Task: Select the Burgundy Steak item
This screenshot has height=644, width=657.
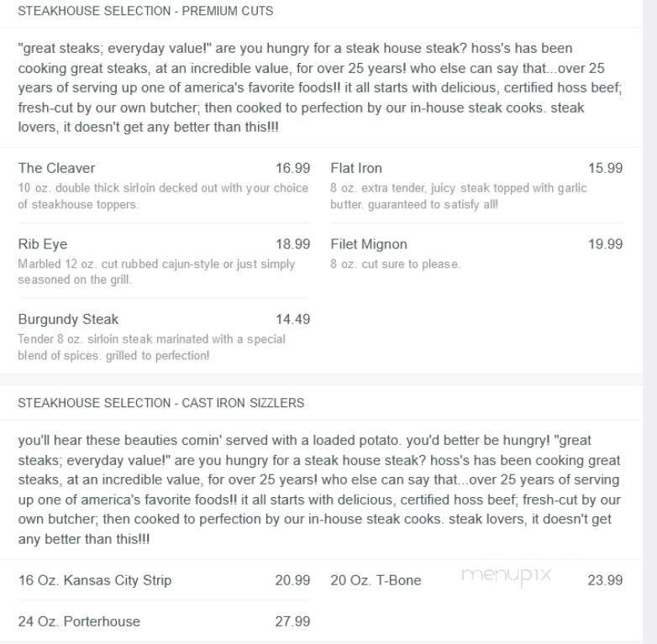Action: (x=68, y=319)
